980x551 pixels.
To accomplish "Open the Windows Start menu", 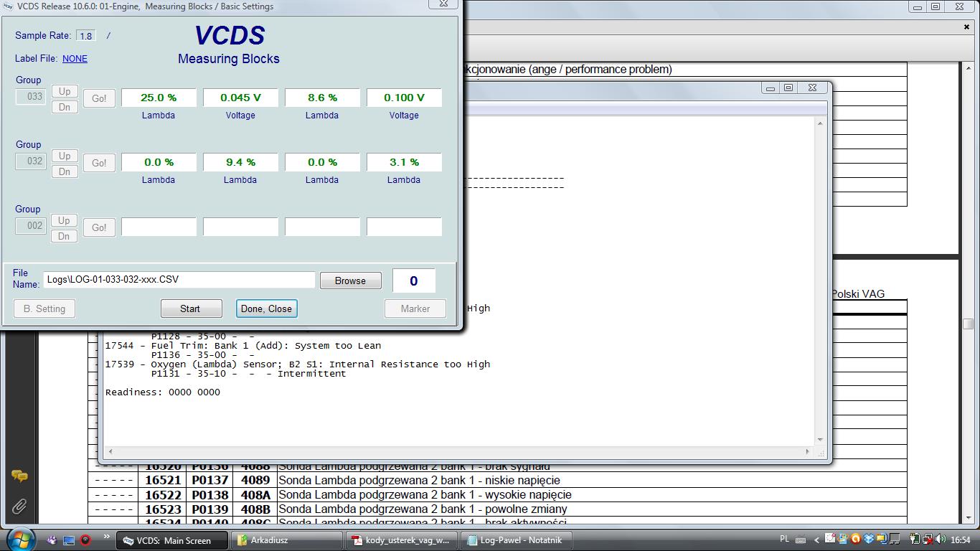I will click(20, 540).
